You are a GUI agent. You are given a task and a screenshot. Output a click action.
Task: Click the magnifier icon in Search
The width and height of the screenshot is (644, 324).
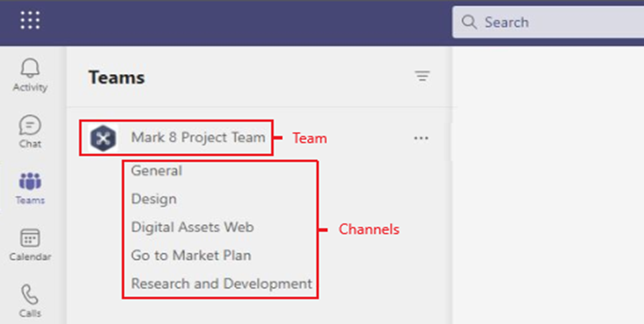pos(468,22)
